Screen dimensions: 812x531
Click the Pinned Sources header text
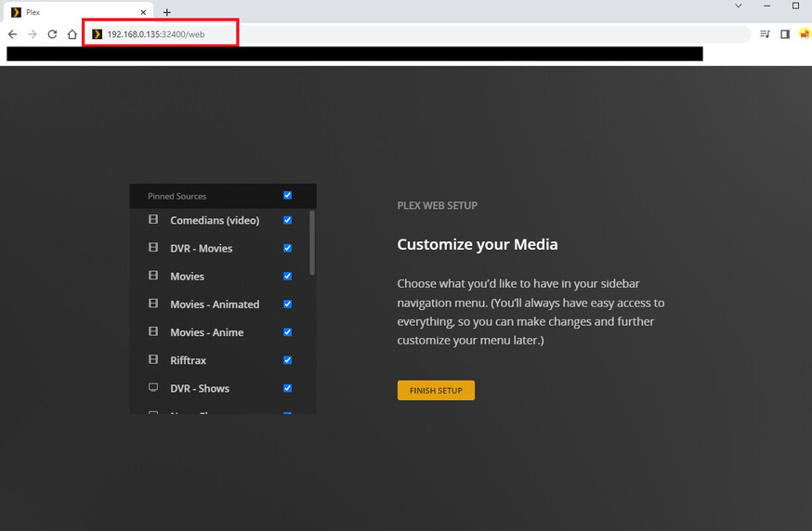point(177,196)
